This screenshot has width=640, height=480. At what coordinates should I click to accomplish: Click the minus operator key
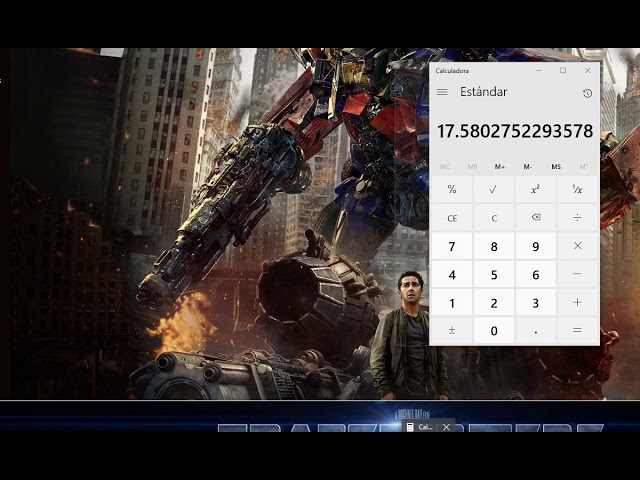[578, 274]
